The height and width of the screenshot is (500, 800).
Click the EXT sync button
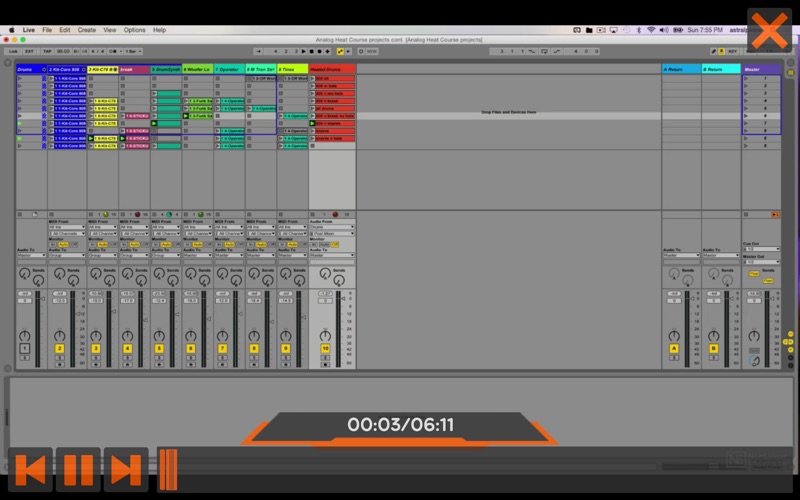pos(30,52)
